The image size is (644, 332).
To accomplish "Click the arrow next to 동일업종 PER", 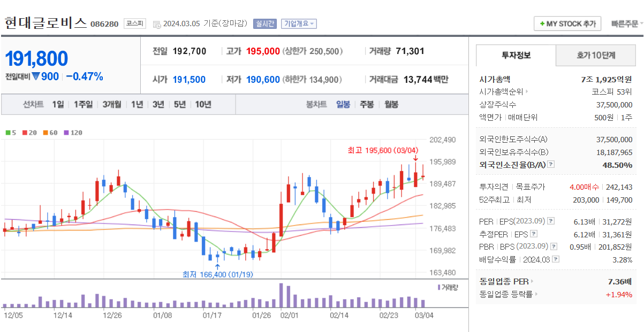I will 532,281.
